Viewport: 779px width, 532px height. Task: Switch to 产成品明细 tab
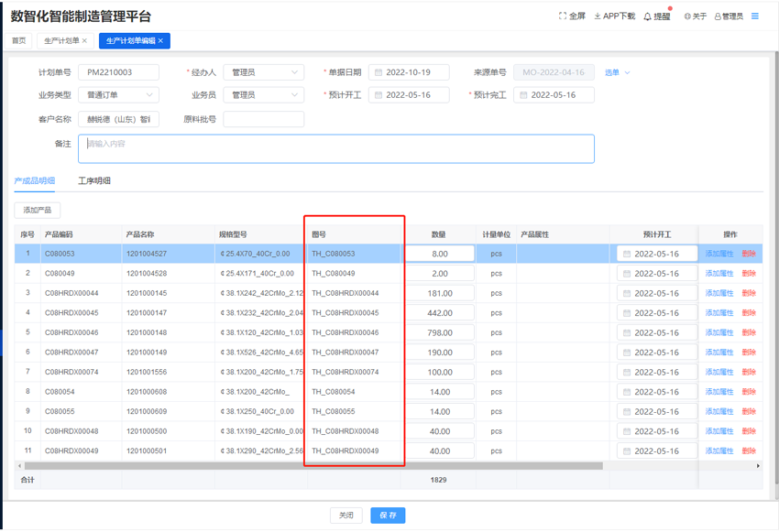tap(34, 180)
